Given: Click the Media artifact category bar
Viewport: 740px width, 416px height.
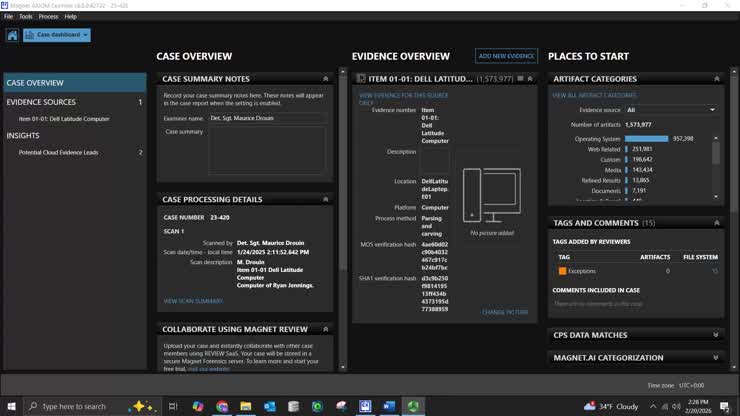Looking at the screenshot, I should pos(626,170).
